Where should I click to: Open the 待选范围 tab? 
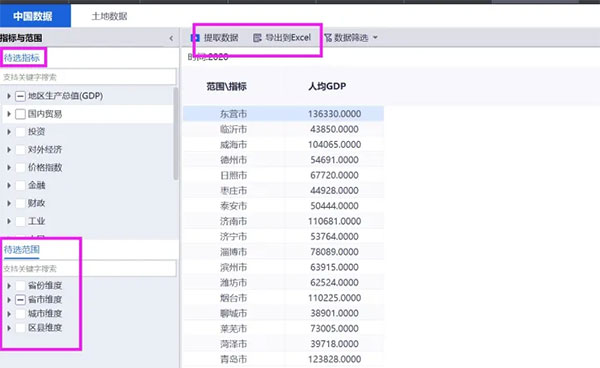[x=22, y=249]
